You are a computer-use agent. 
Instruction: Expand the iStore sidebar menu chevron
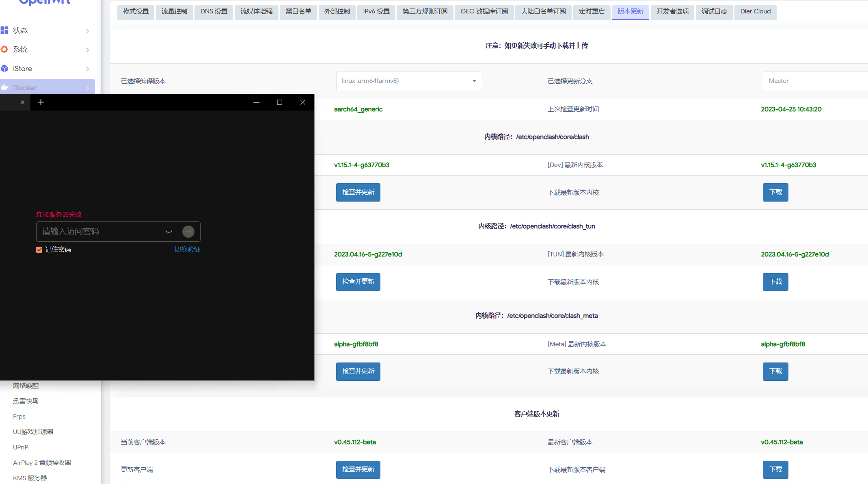click(x=88, y=69)
